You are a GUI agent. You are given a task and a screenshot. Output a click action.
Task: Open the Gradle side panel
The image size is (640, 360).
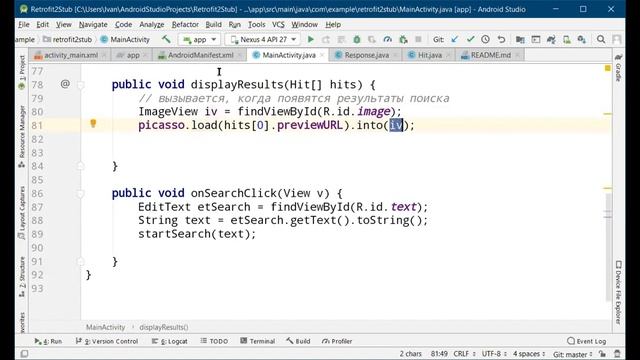point(618,68)
